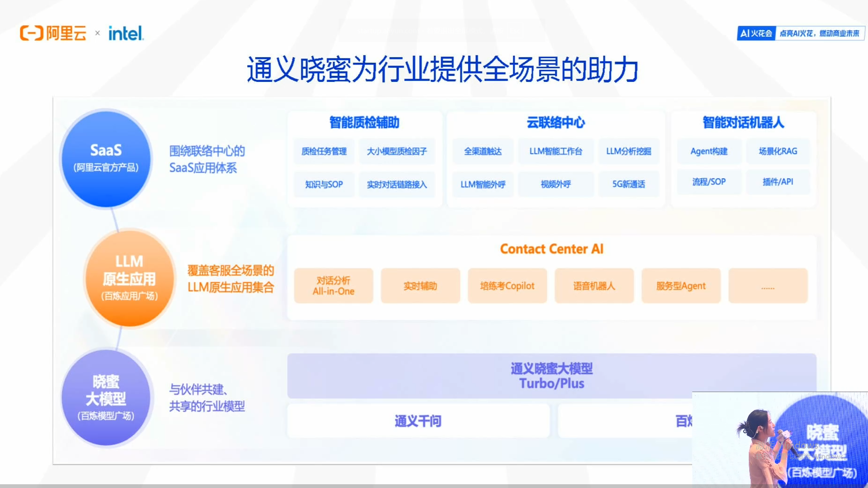Open LLM智能外呼
This screenshot has width=868, height=488.
[482, 184]
